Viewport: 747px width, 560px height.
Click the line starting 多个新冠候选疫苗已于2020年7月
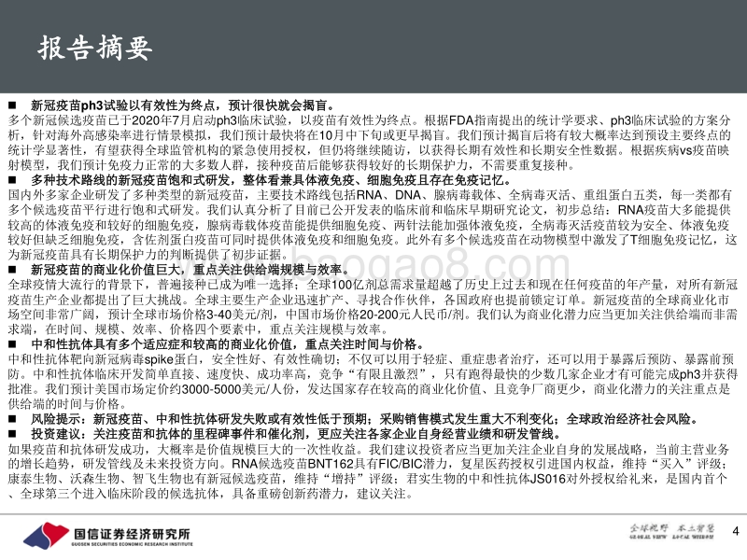(369, 120)
